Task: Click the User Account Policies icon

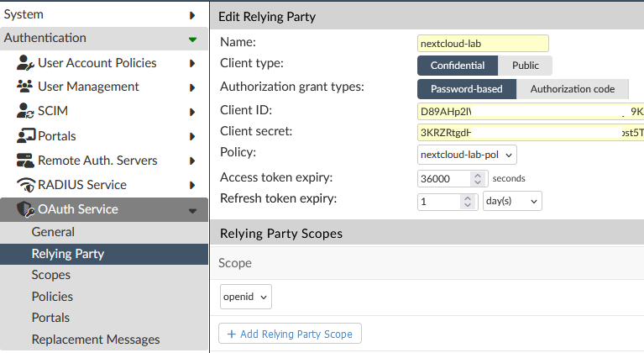Action: (24, 63)
